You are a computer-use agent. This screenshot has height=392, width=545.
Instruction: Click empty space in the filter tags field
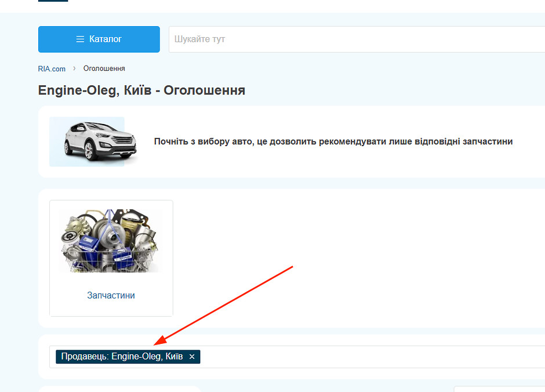click(x=371, y=357)
